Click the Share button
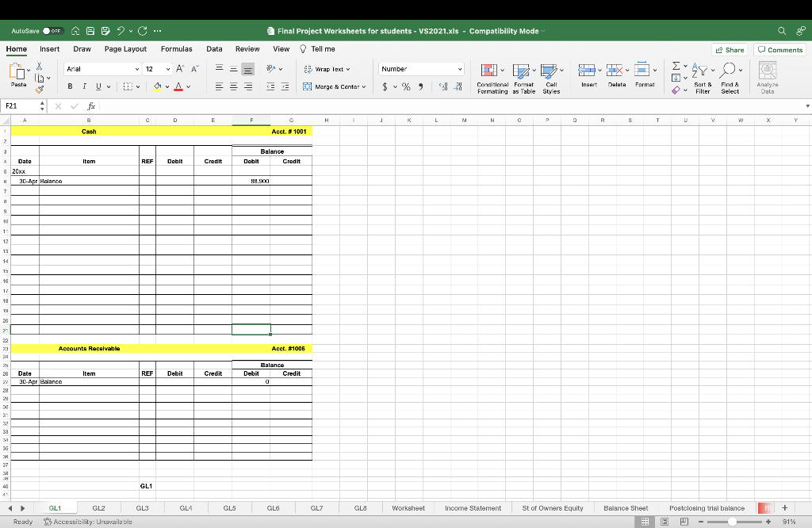Image resolution: width=812 pixels, height=528 pixels. click(729, 48)
